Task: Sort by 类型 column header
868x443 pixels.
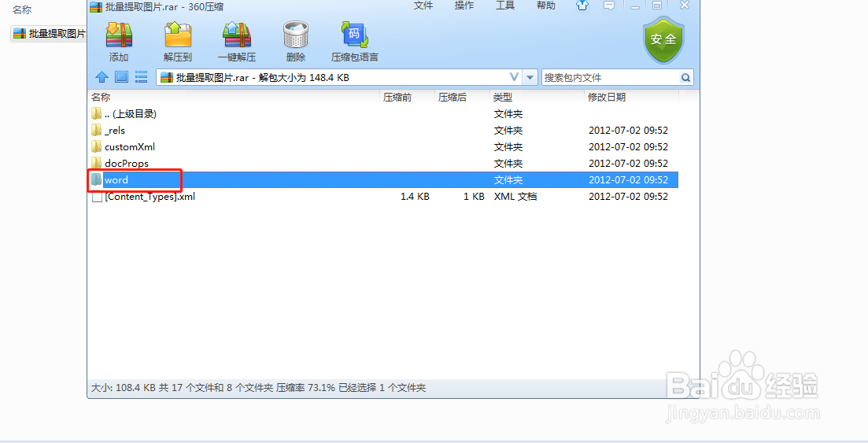Action: 503,98
